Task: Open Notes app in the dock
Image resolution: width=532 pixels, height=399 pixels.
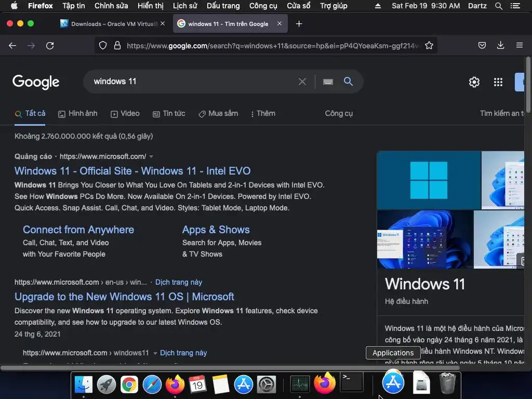Action: pyautogui.click(x=220, y=385)
